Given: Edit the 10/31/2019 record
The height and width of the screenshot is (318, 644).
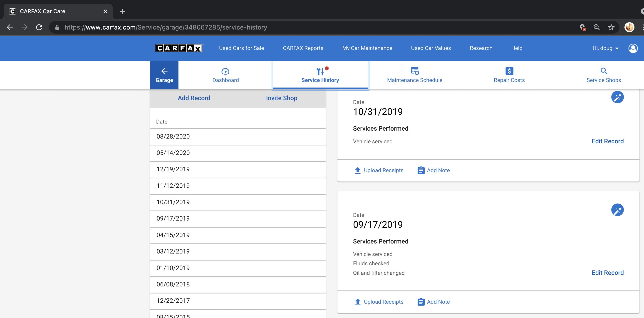Looking at the screenshot, I should point(607,141).
